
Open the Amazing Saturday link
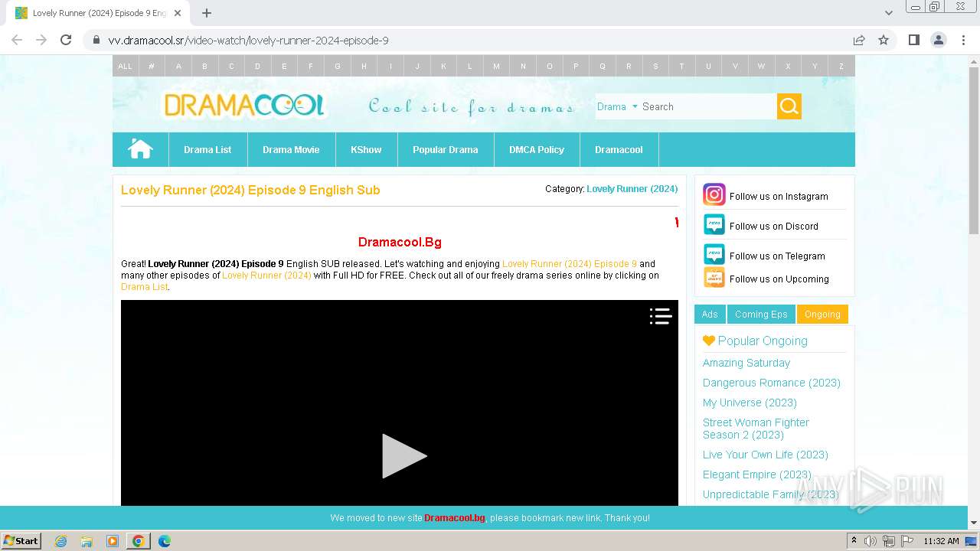point(746,363)
